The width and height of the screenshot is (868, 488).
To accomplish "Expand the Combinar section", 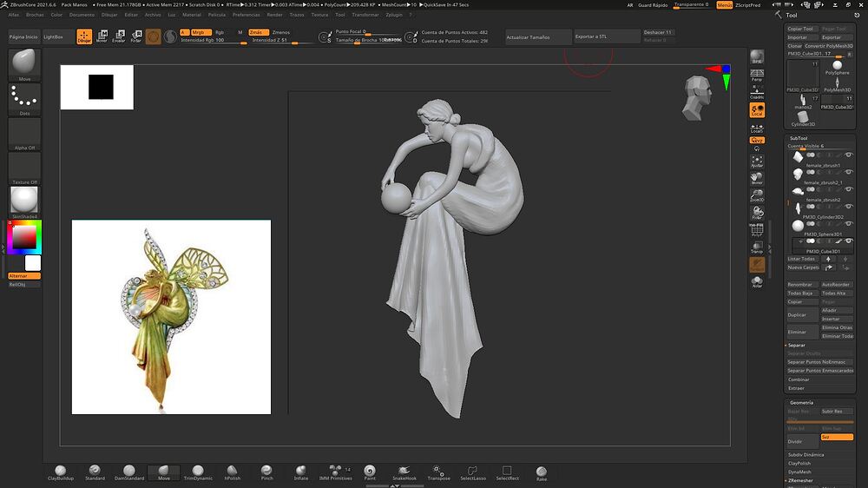I will [x=799, y=379].
